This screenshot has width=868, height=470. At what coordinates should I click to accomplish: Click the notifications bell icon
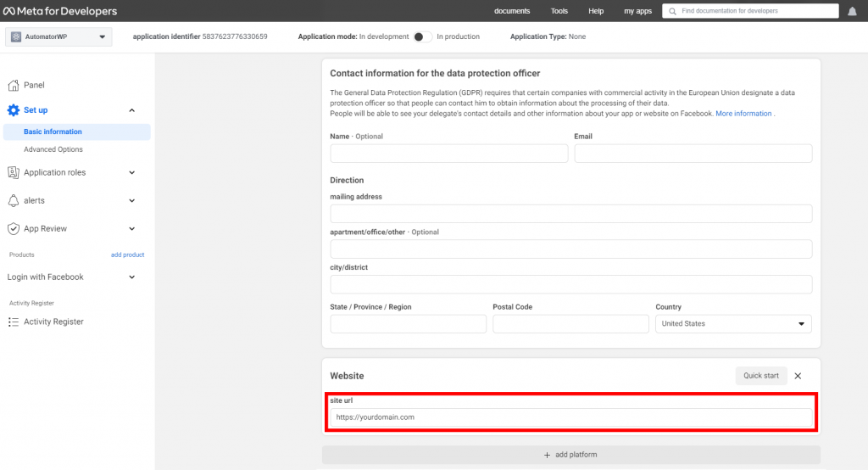point(852,11)
